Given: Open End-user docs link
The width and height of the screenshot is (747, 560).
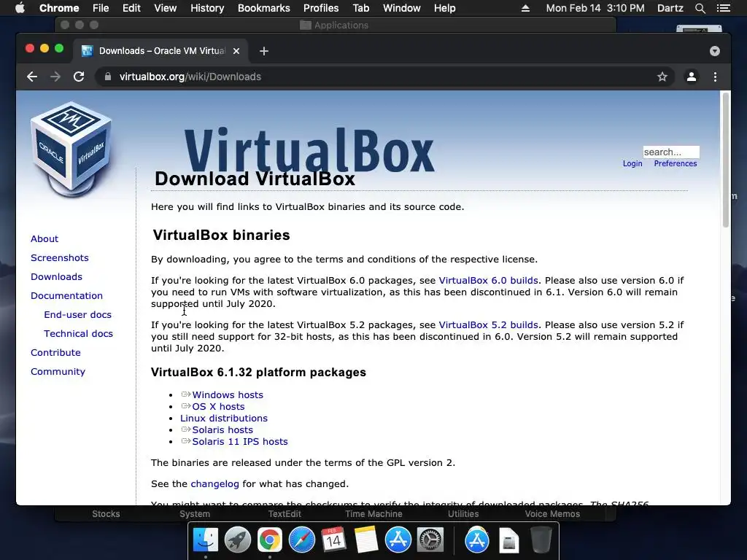Looking at the screenshot, I should pyautogui.click(x=77, y=315).
